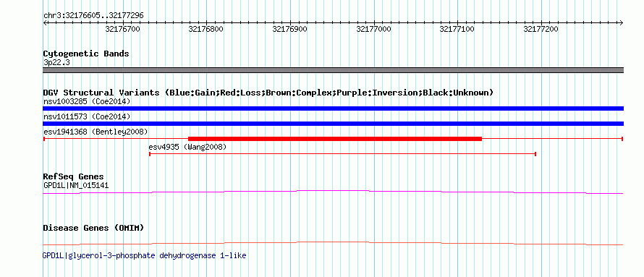Click the magenta GPD1L RefSeq gene line

pyautogui.click(x=333, y=192)
